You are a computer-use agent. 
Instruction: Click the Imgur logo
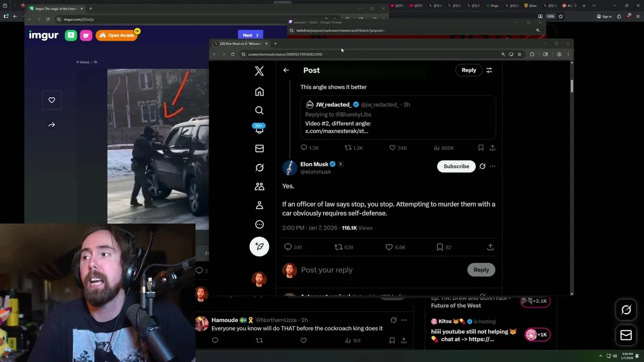point(43,35)
